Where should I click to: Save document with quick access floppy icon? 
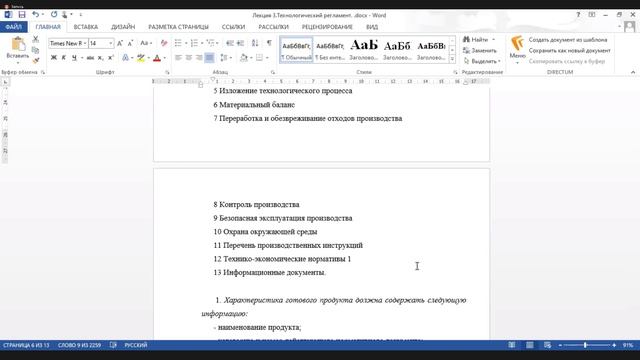pyautogui.click(x=22, y=15)
